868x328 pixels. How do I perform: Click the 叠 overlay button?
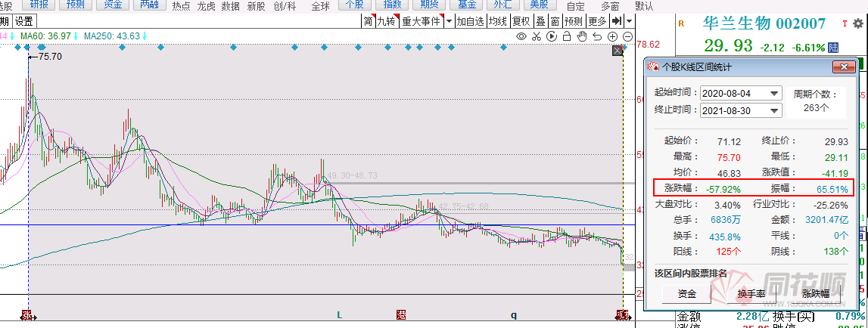click(540, 22)
